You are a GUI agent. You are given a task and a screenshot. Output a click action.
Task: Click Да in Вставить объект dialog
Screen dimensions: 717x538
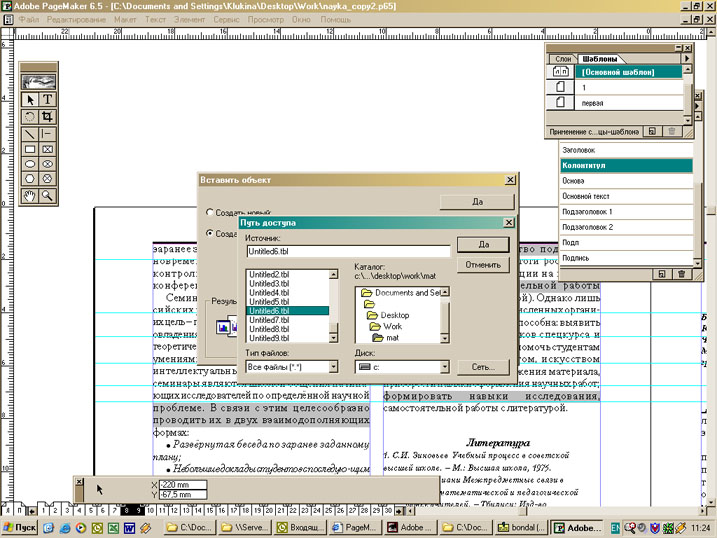click(477, 202)
